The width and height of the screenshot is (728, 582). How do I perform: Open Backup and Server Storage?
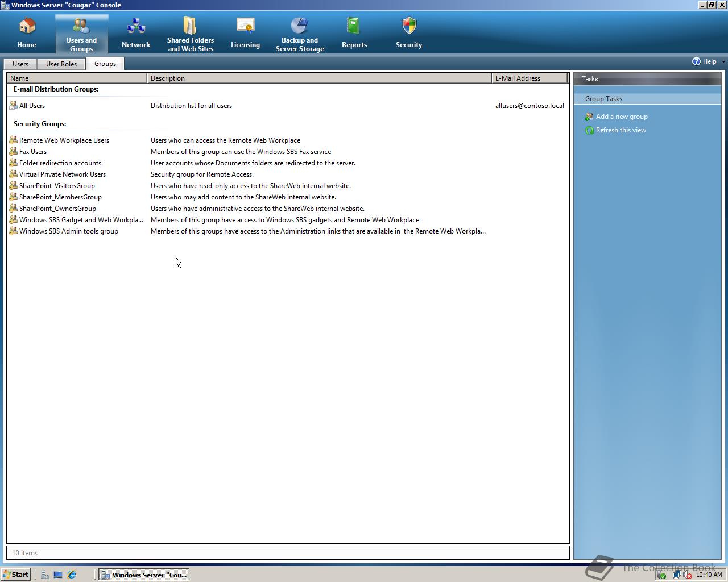pos(300,33)
